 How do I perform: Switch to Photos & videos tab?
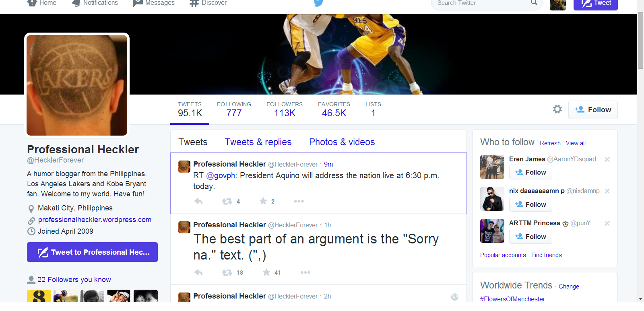[342, 142]
